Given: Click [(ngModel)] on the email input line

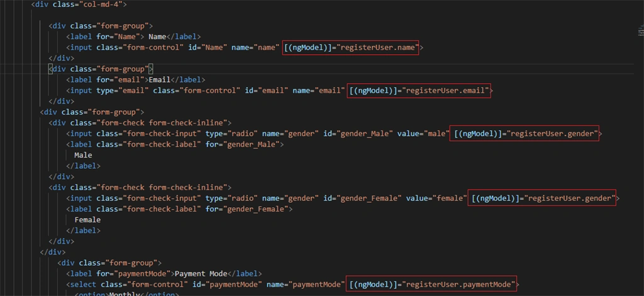Looking at the screenshot, I should pos(373,91).
